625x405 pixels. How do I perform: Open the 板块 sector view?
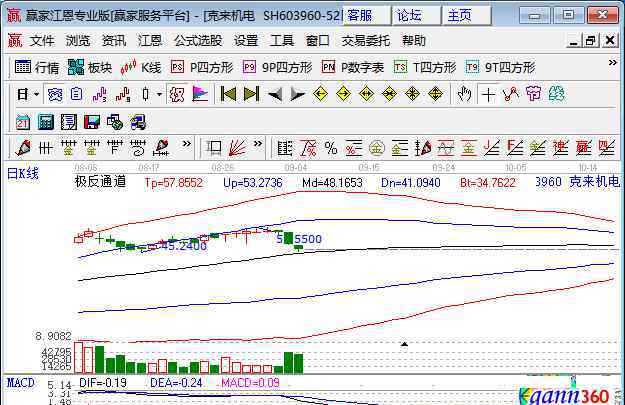pyautogui.click(x=90, y=67)
